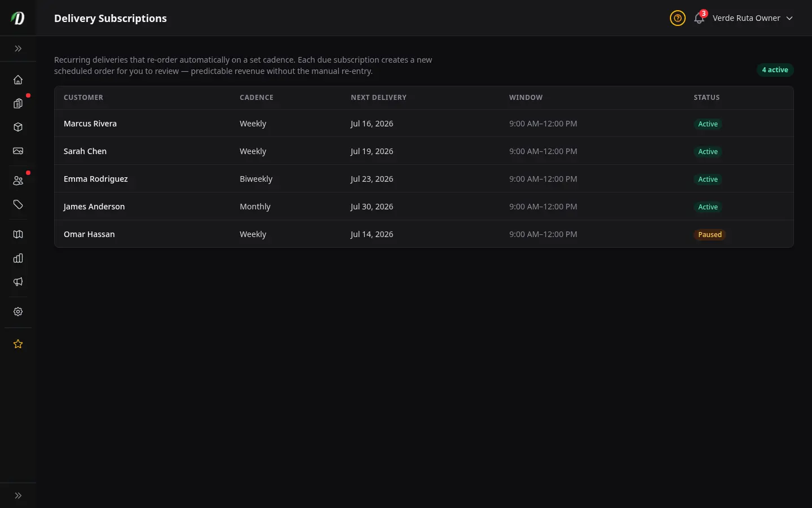Screen dimensions: 812x508
Task: Select the Sarah Chen customer name
Action: tap(85, 151)
